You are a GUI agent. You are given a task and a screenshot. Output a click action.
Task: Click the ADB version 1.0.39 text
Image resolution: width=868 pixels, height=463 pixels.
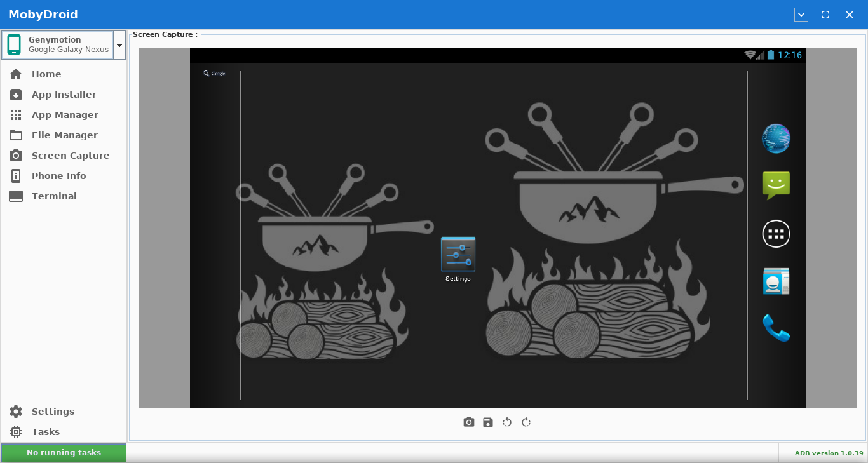pos(829,453)
